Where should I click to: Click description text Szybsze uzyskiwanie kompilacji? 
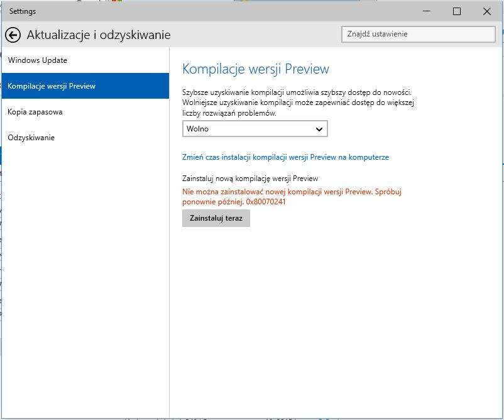298,102
